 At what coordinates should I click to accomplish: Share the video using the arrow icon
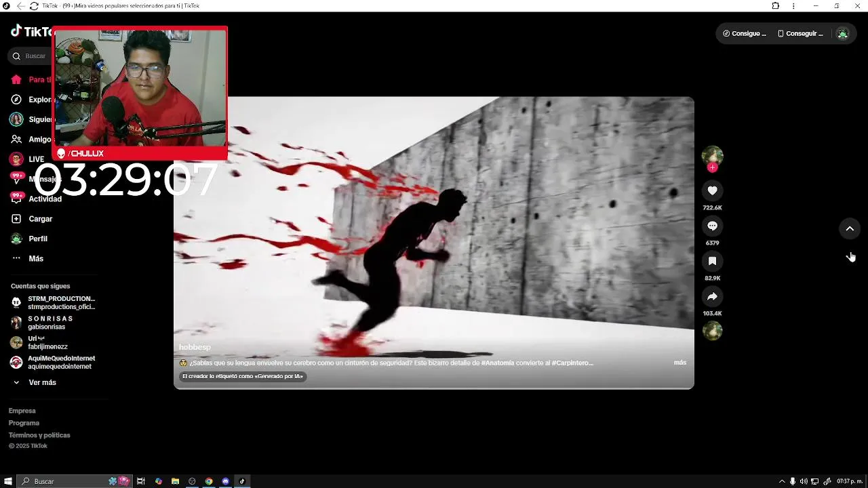[712, 296]
